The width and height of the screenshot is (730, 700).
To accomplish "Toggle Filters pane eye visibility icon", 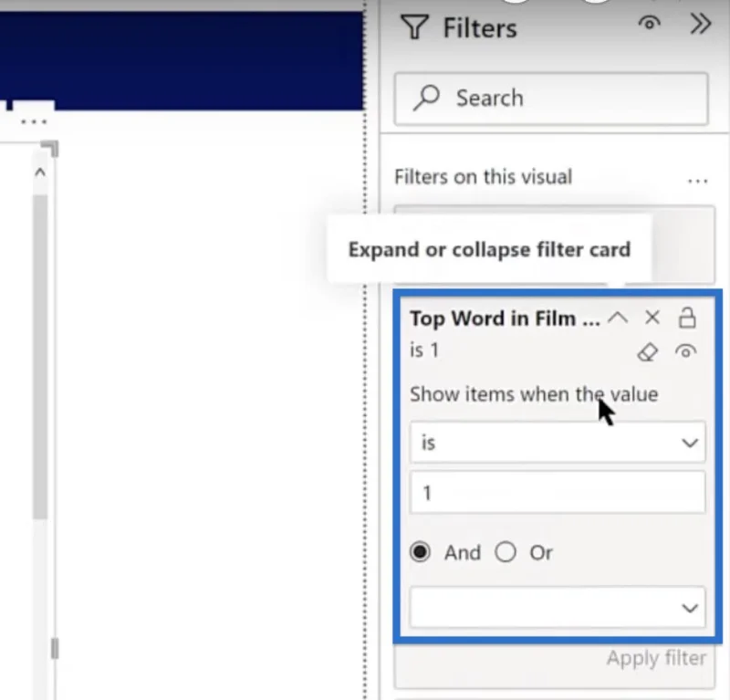I will 650,23.
